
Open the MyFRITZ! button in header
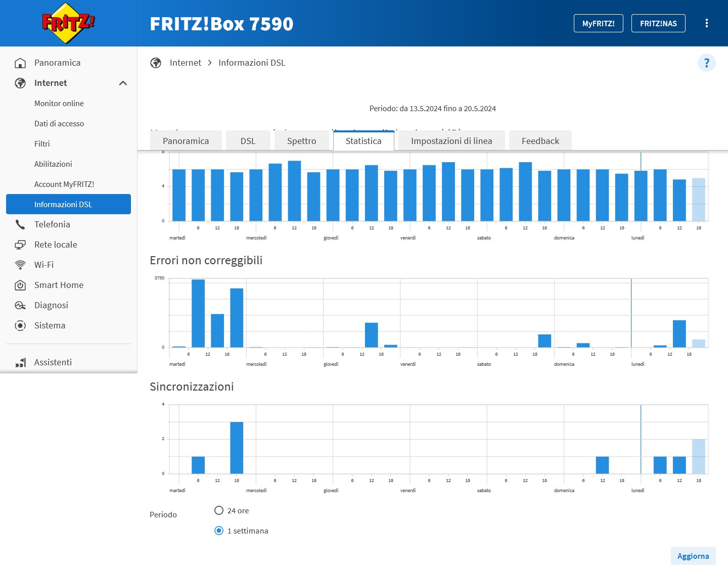598,23
